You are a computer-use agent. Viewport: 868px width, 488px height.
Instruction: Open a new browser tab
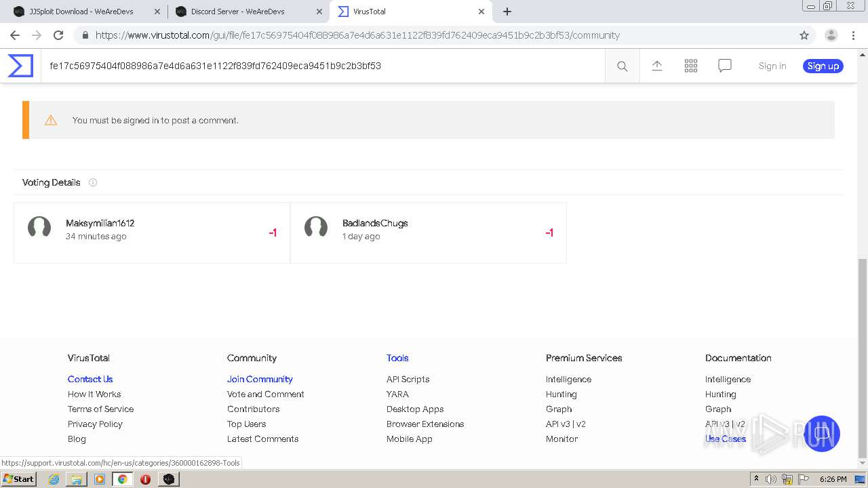coord(507,12)
